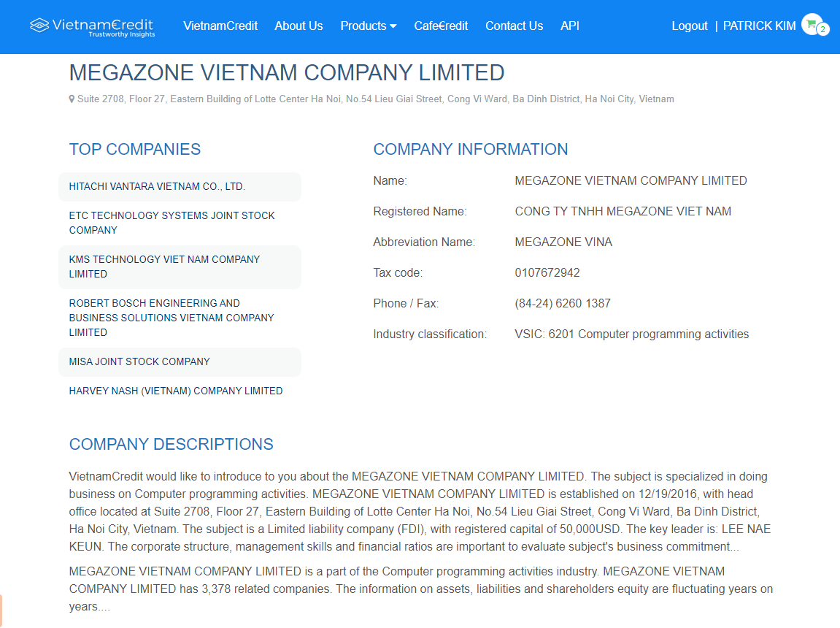
Task: Click the MEGAZONE VIETNAM COMPANY LIMITED page title
Action: [x=287, y=73]
